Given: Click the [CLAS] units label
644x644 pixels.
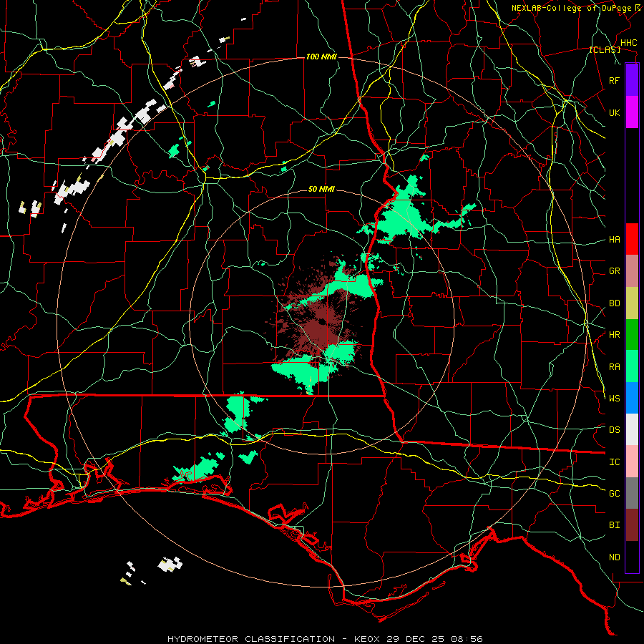Looking at the screenshot, I should pyautogui.click(x=605, y=50).
